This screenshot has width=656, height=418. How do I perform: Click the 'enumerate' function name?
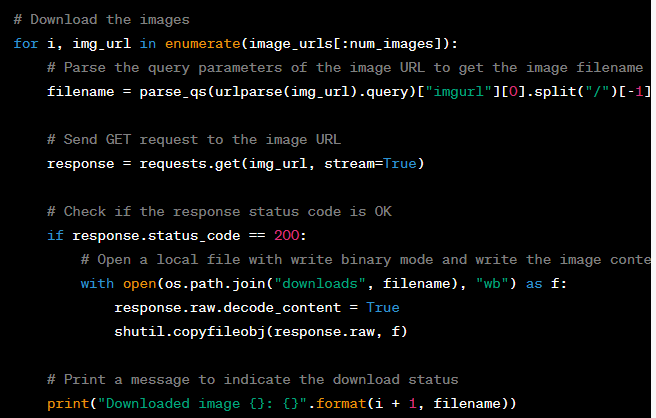[x=202, y=44]
